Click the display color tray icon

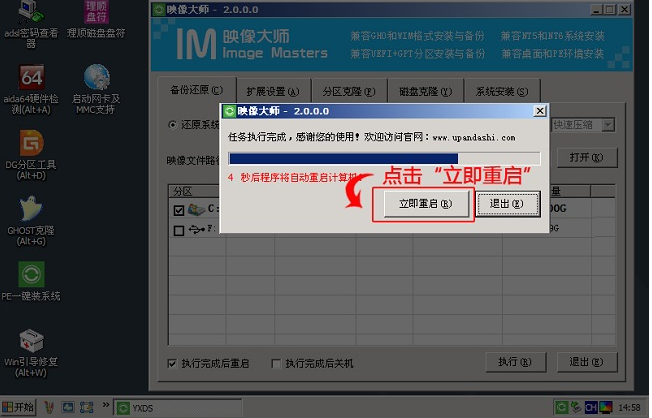click(x=606, y=408)
